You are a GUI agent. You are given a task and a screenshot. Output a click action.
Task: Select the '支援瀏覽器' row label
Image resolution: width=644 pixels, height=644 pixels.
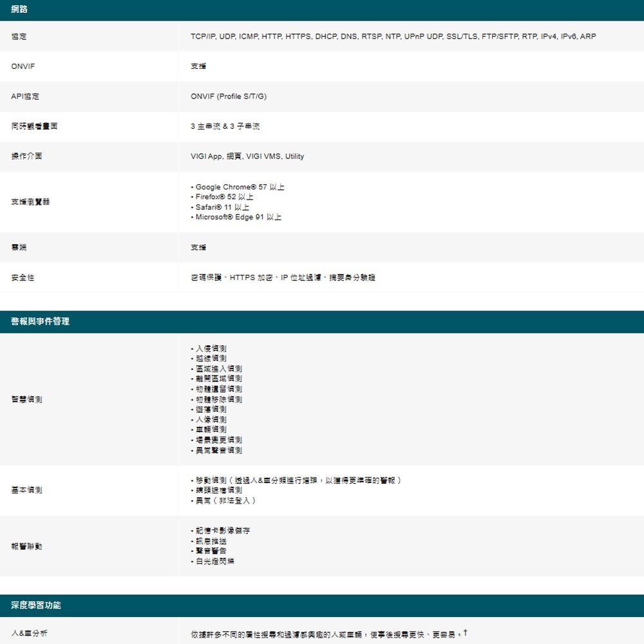(x=30, y=202)
